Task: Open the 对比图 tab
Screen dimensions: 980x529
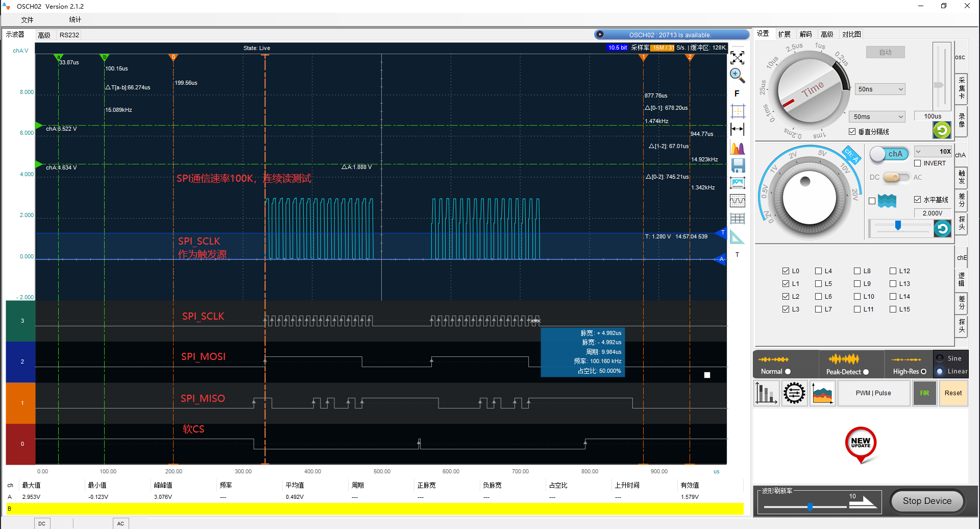Action: click(851, 34)
